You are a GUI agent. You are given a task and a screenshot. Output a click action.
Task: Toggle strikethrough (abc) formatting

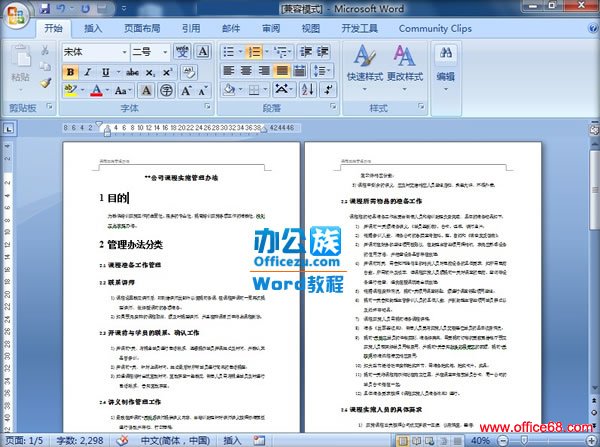[x=132, y=72]
